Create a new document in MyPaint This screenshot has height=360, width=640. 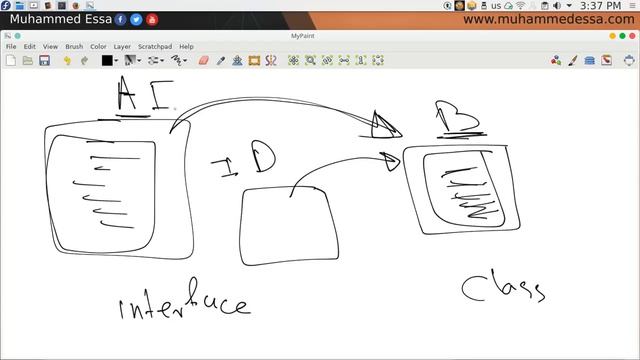(11, 61)
